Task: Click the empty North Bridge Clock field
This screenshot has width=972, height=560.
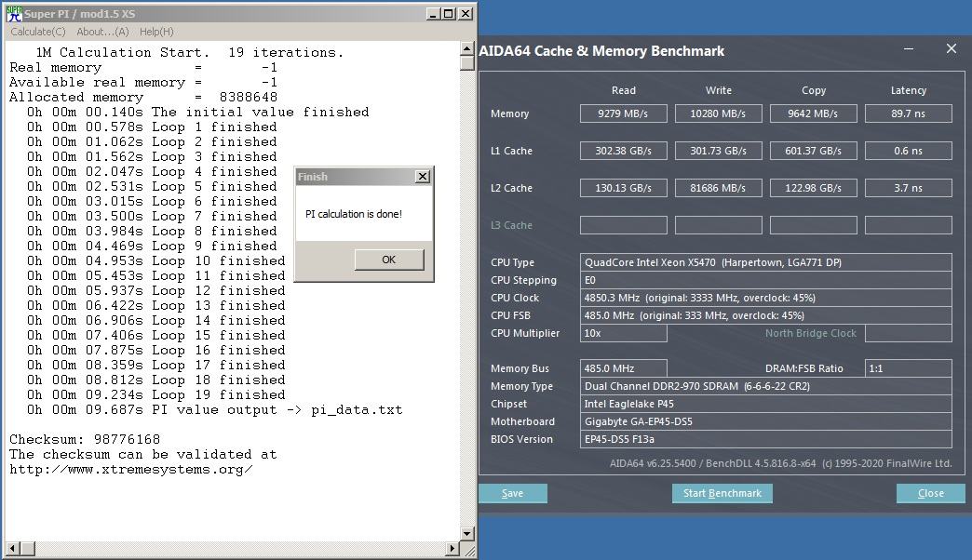Action: tap(908, 333)
